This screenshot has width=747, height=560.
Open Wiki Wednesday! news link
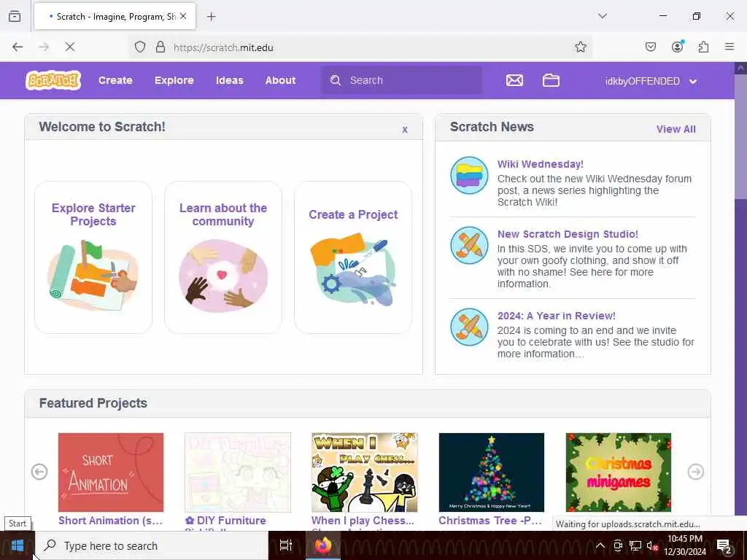tap(541, 164)
